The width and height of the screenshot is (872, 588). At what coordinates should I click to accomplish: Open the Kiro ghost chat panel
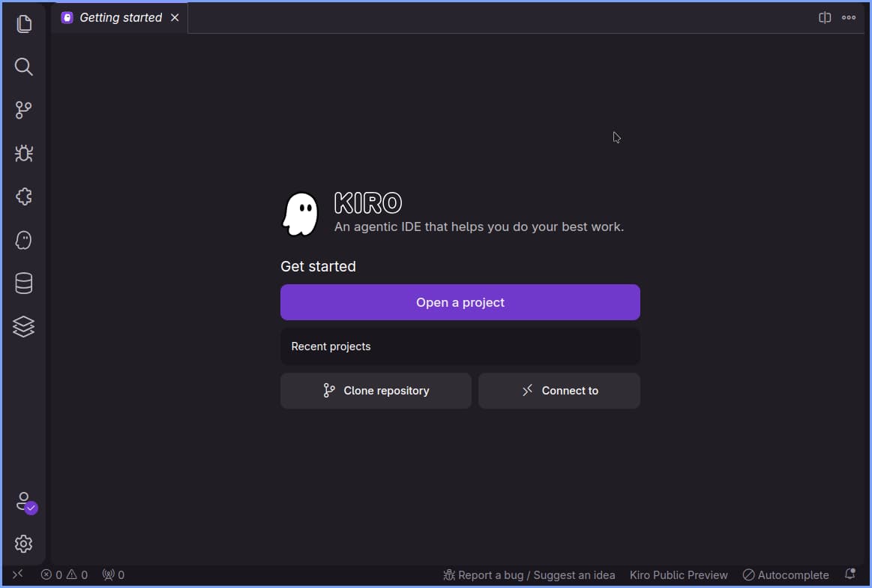tap(23, 239)
